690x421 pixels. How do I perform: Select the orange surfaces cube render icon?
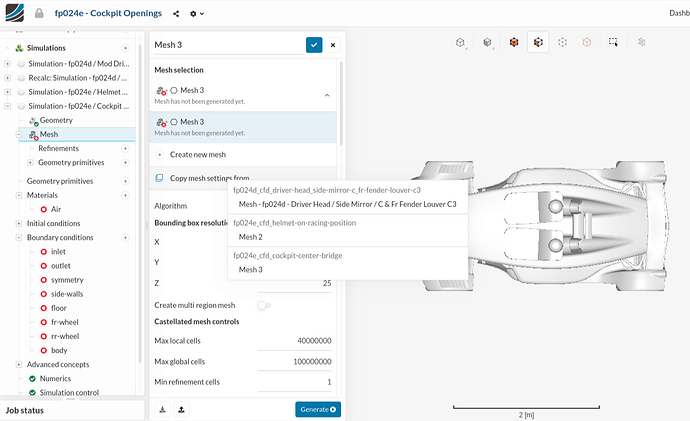coord(514,42)
